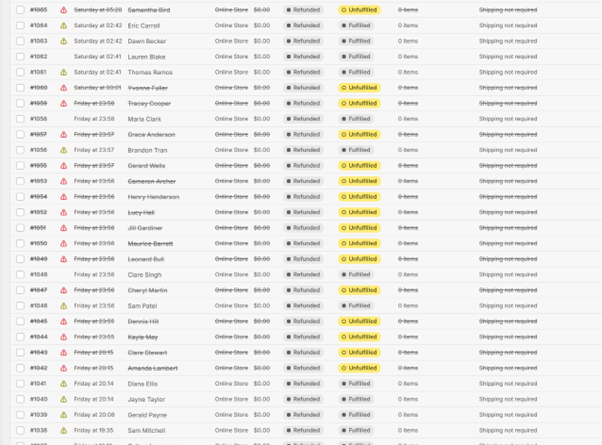This screenshot has height=445, width=602.
Task: Click customer name Sam Patel
Action: click(142, 306)
